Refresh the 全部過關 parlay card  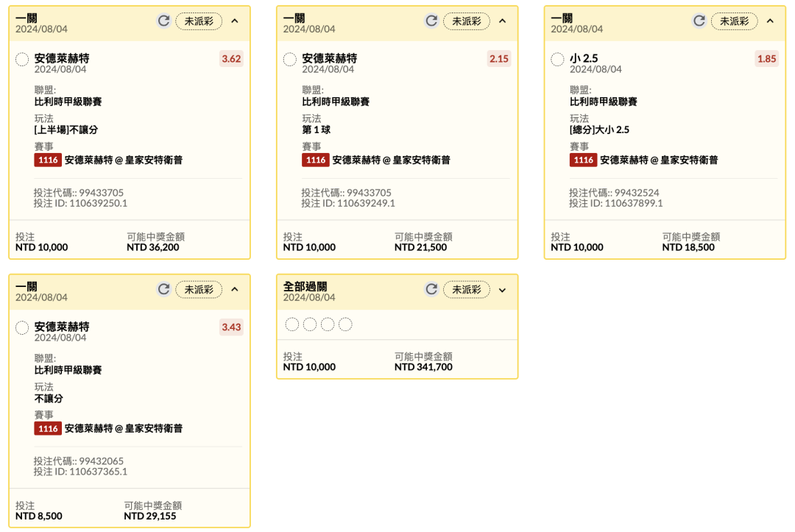431,289
